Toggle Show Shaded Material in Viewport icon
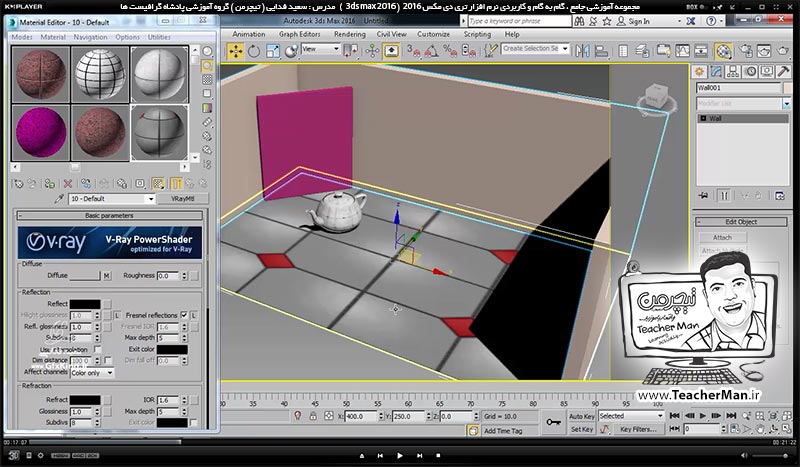This screenshot has width=800, height=467. coord(159,184)
